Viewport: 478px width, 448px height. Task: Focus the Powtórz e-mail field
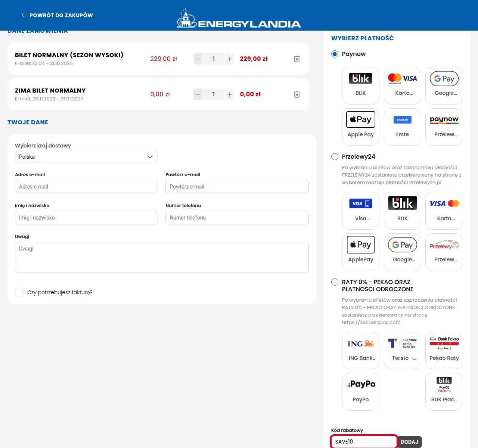tap(237, 187)
